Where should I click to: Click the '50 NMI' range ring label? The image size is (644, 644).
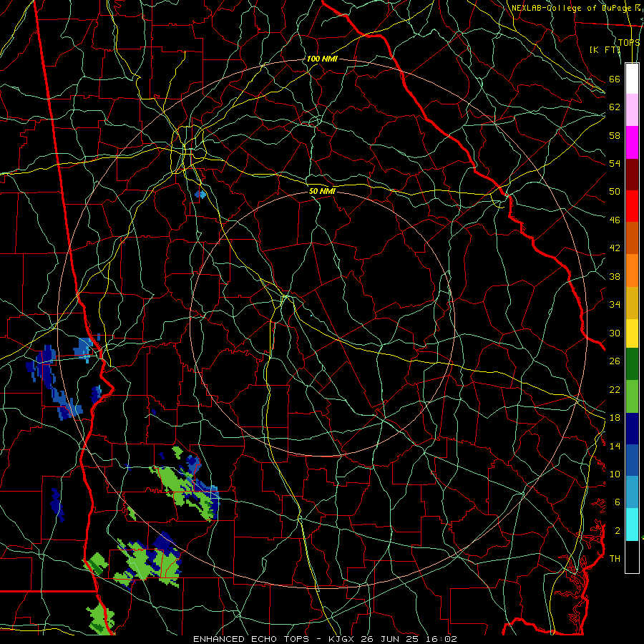(x=323, y=191)
